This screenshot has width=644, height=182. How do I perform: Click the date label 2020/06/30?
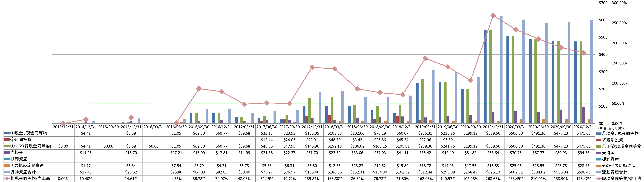(x=538, y=127)
